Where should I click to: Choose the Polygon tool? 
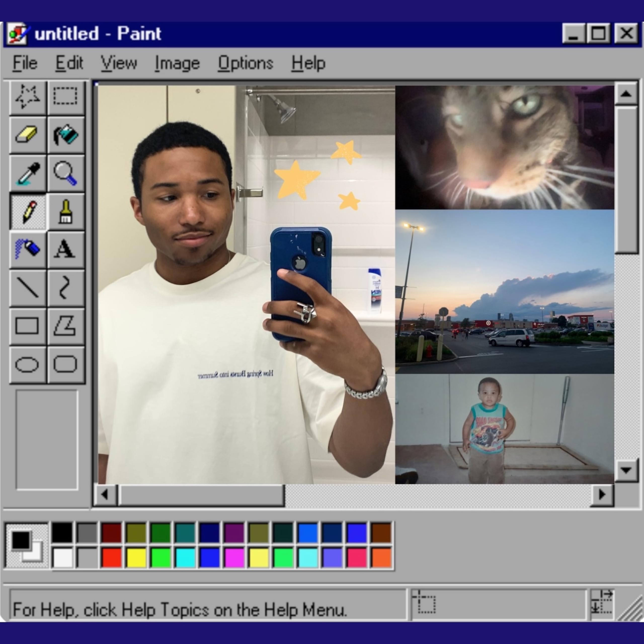click(65, 326)
